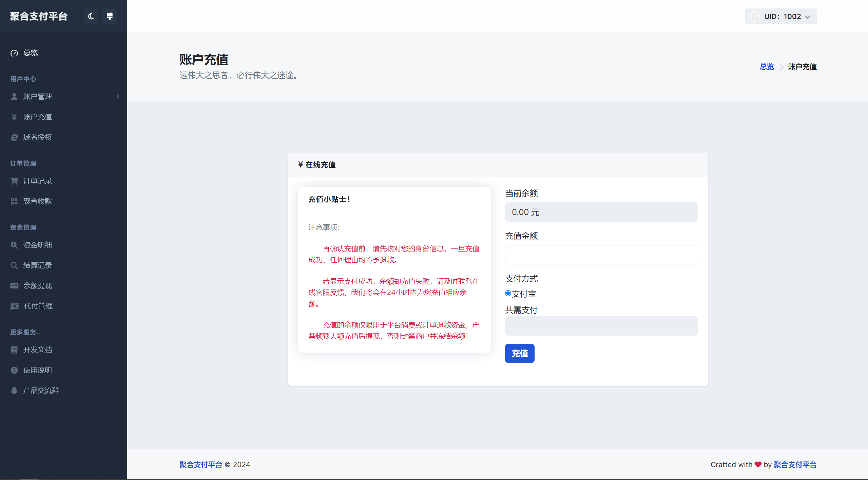868x480 pixels.
Task: Toggle dark mode with the moon icon
Action: coord(91,16)
